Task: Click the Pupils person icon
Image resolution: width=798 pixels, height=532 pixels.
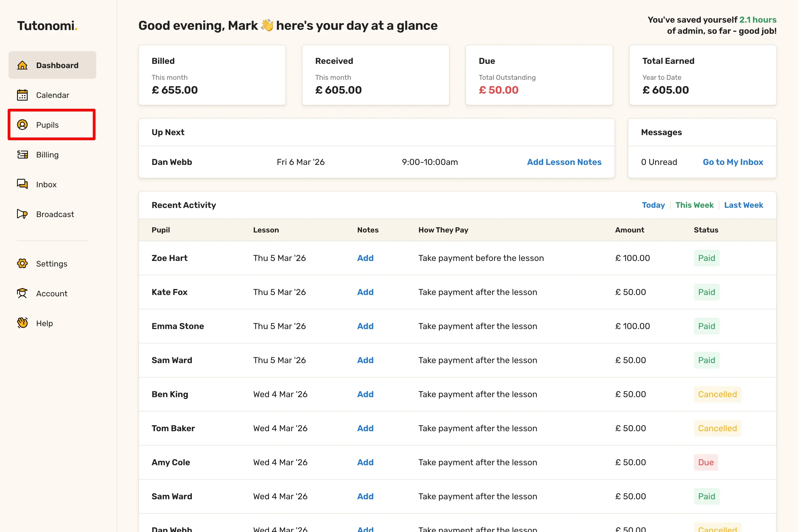Action: pos(22,125)
